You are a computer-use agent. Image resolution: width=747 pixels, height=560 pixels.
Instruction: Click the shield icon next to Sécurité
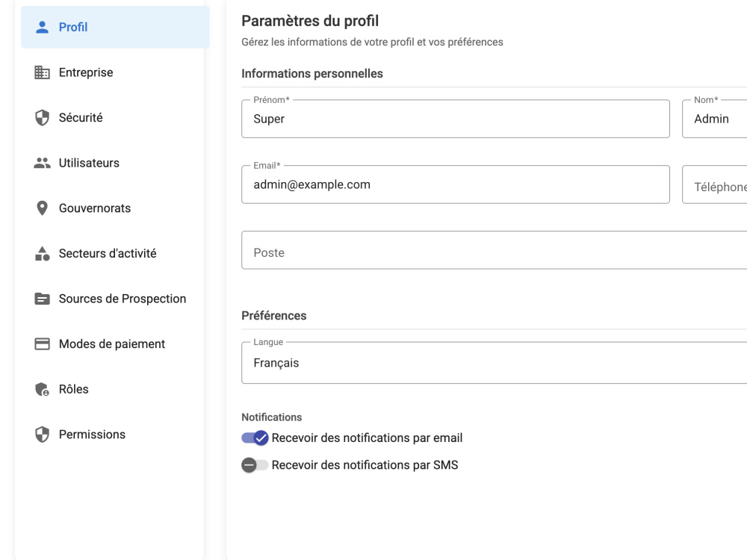click(42, 118)
